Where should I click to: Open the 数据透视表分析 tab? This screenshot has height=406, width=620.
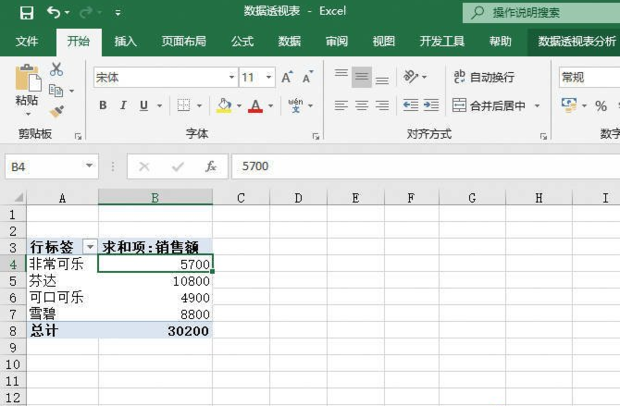pyautogui.click(x=577, y=41)
